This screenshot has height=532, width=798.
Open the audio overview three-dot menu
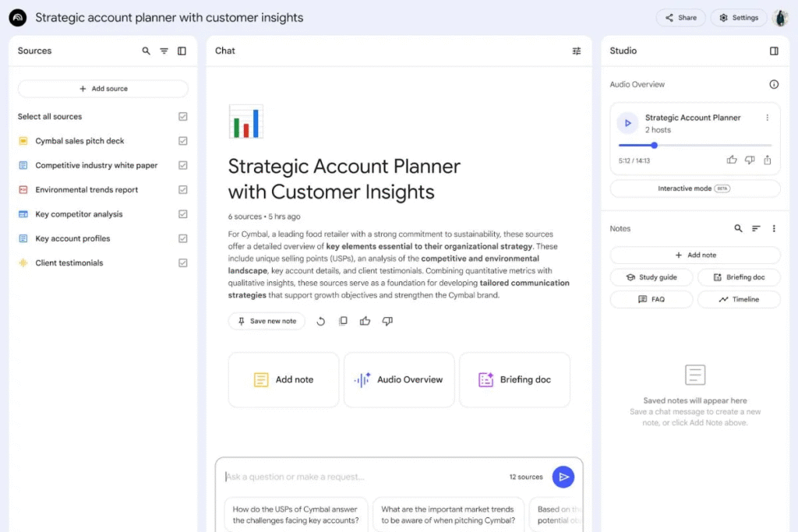[767, 118]
